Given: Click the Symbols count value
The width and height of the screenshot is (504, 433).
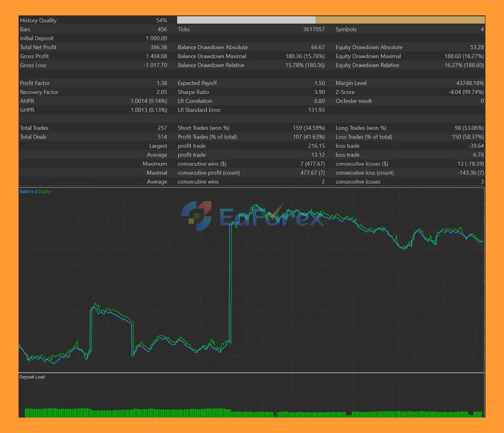Looking at the screenshot, I should [x=482, y=30].
